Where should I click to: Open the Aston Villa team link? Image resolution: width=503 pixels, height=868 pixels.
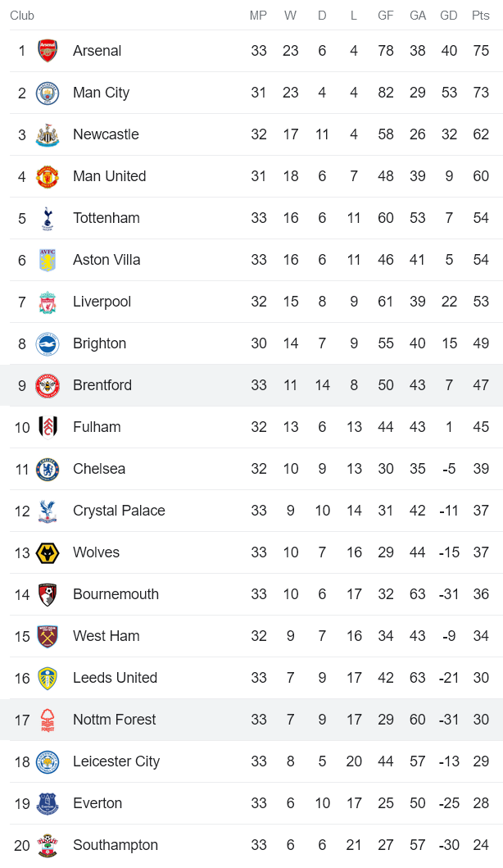point(106,260)
